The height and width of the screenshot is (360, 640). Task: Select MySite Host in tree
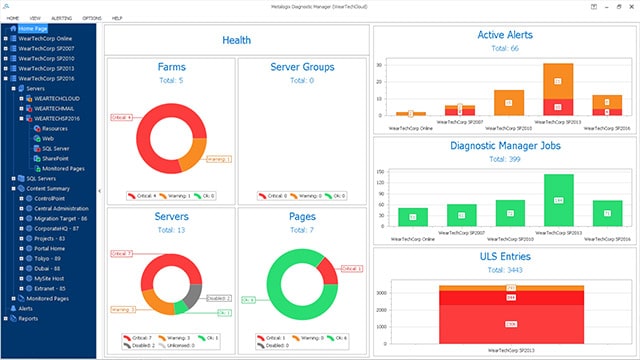point(49,278)
